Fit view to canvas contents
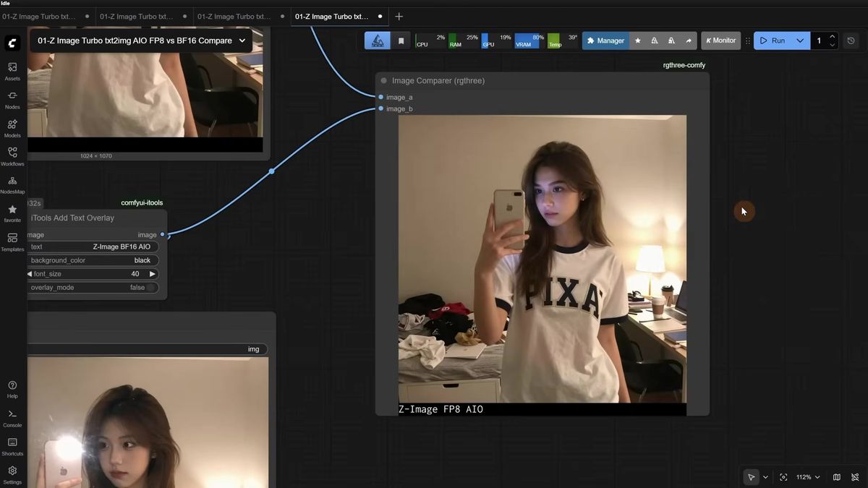The width and height of the screenshot is (868, 488). (x=783, y=477)
